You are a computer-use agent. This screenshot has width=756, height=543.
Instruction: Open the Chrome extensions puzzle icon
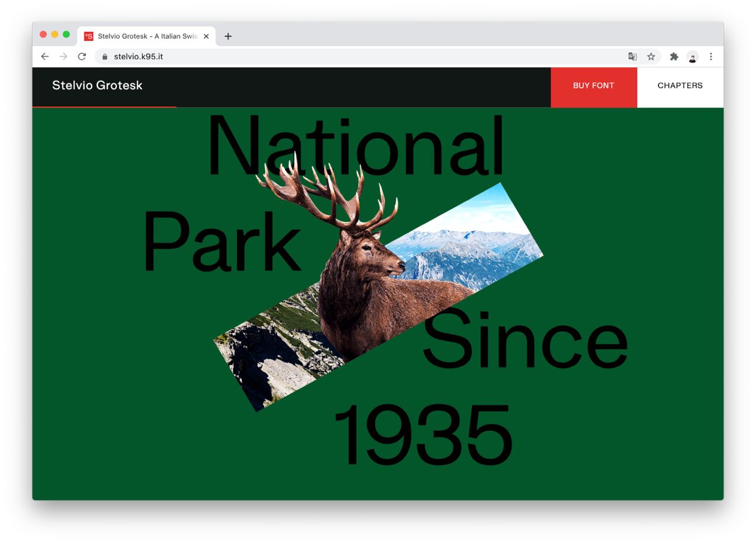[674, 57]
